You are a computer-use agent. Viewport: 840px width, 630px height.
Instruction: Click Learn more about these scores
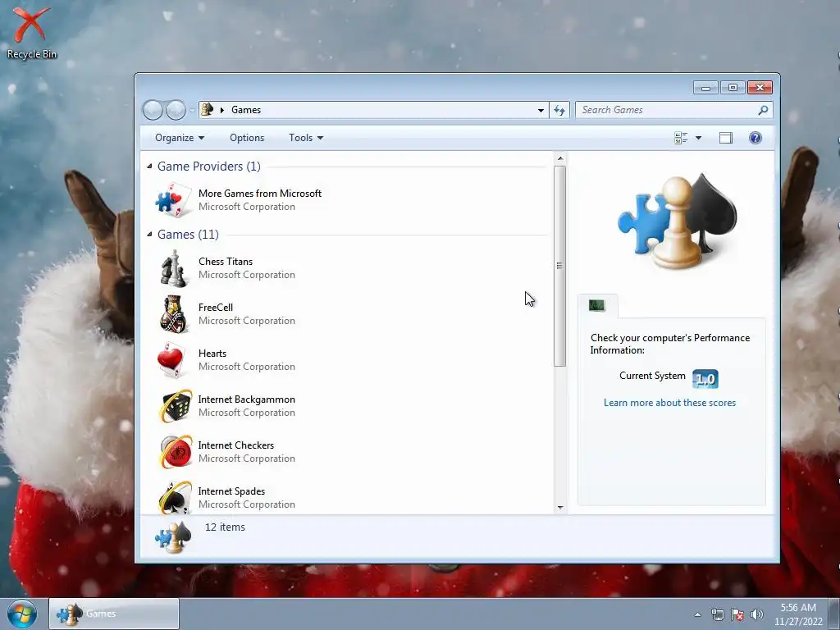(x=669, y=403)
